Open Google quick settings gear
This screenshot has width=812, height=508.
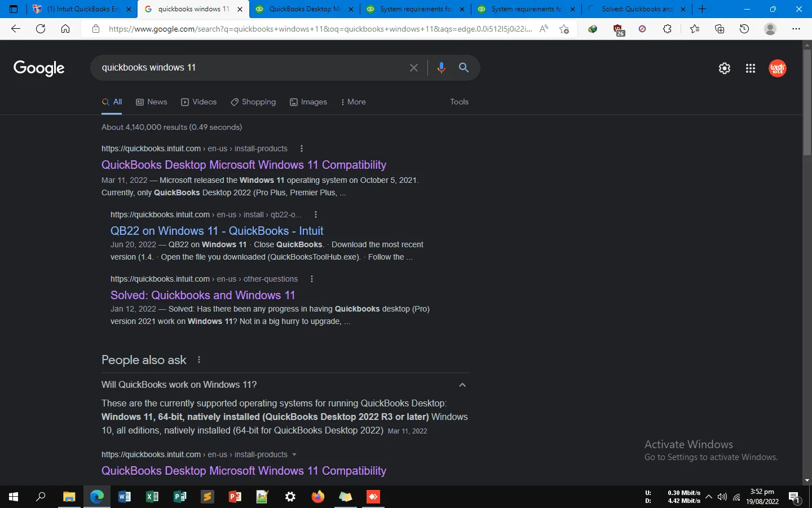725,68
